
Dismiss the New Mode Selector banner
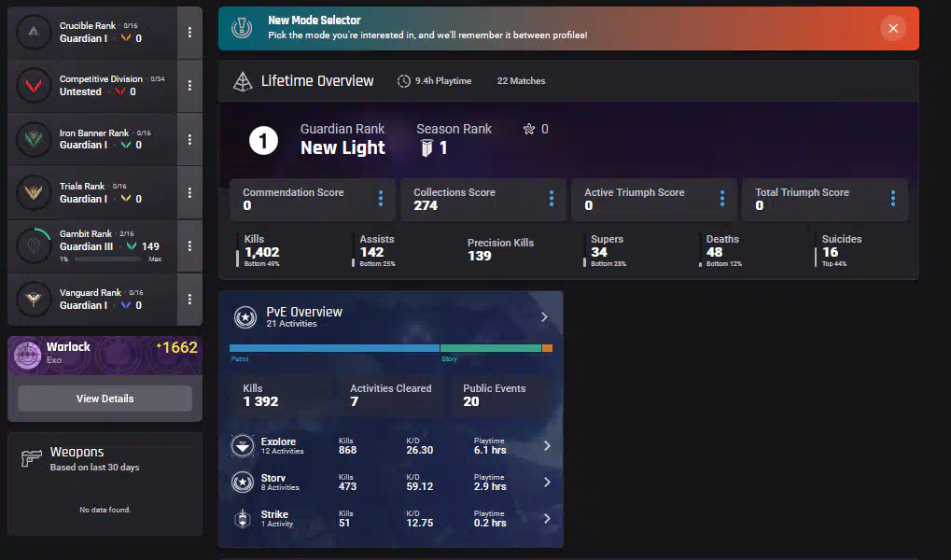[x=893, y=28]
